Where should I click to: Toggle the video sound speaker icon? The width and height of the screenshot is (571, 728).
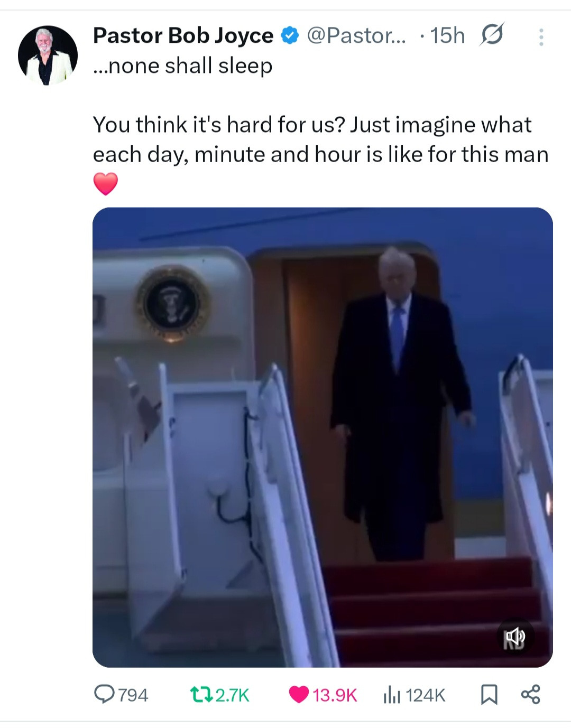click(x=515, y=636)
